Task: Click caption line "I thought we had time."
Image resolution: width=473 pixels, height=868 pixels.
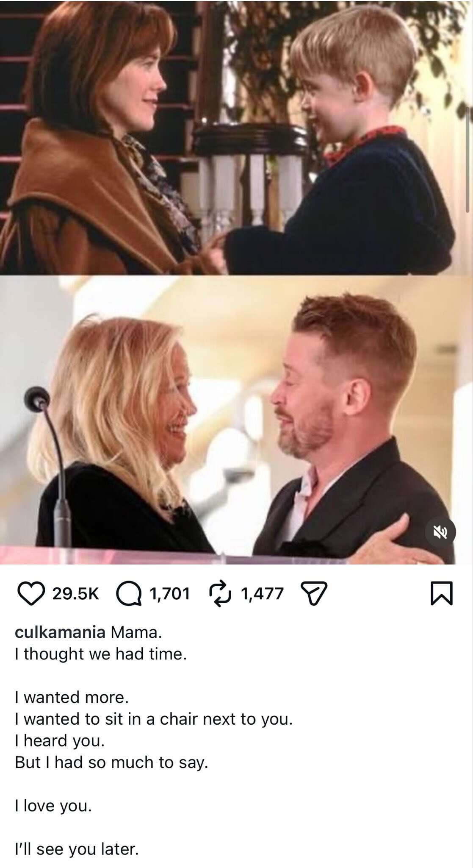Action: (x=100, y=654)
